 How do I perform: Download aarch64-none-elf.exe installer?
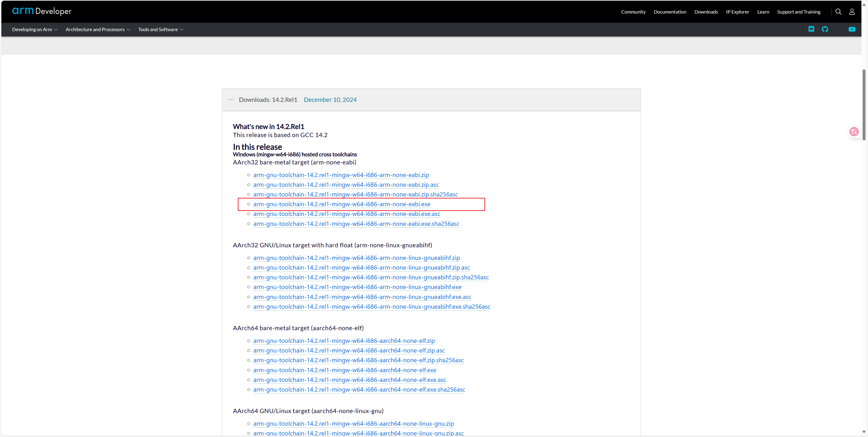(x=345, y=370)
